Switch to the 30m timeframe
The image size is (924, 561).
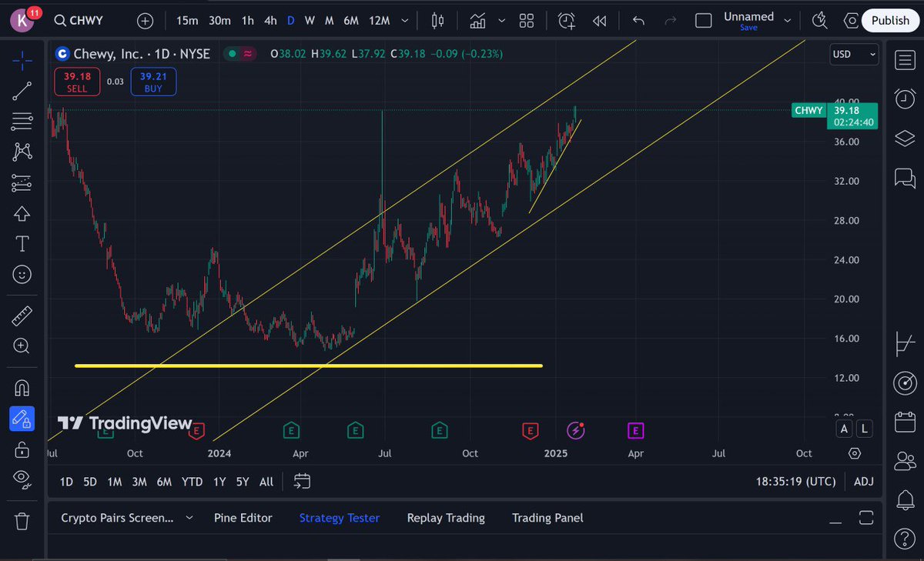[219, 21]
